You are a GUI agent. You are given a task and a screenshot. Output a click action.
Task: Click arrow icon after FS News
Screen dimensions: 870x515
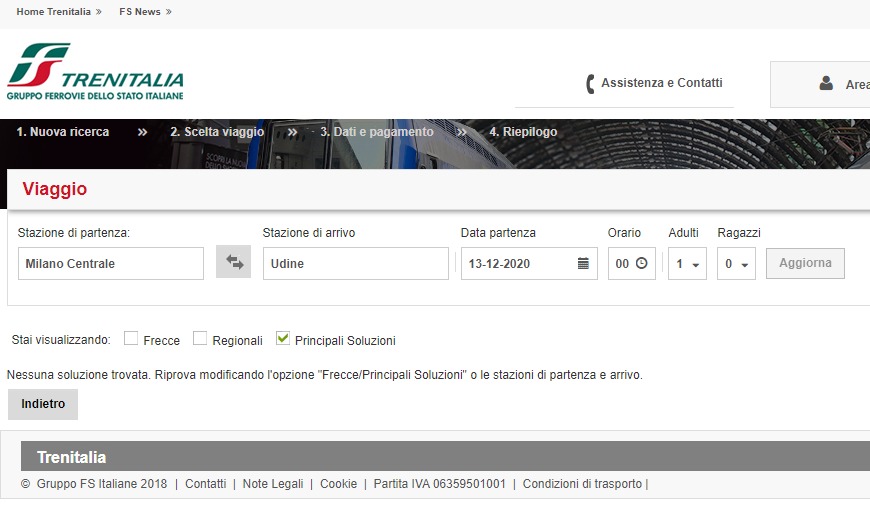click(169, 12)
